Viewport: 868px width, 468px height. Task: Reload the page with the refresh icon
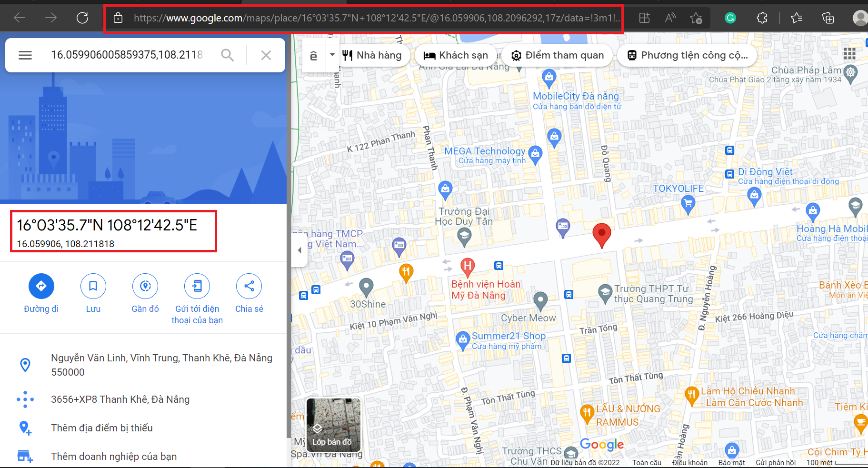coord(82,18)
